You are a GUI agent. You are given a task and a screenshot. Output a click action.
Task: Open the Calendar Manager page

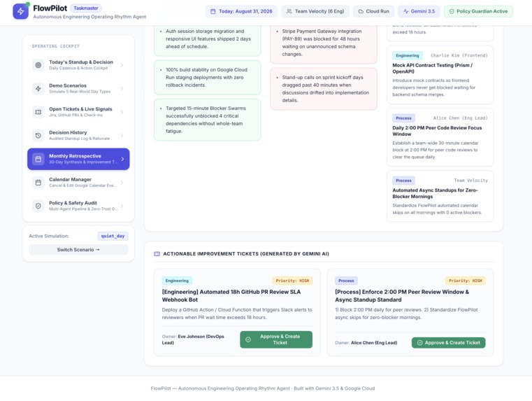[78, 183]
